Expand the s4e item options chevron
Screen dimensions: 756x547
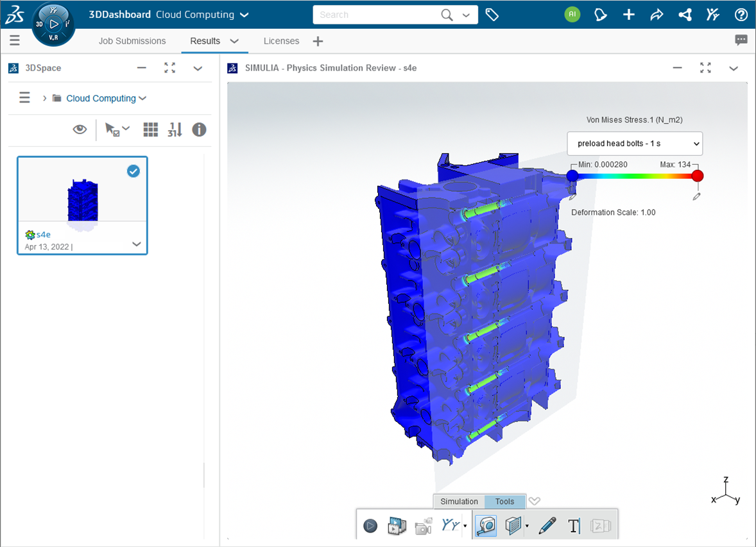[x=136, y=244]
